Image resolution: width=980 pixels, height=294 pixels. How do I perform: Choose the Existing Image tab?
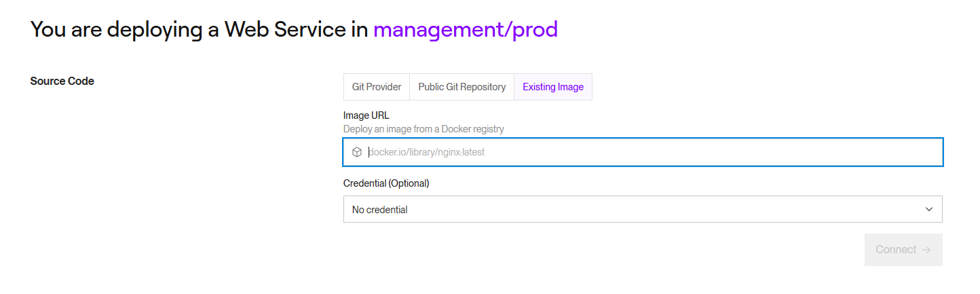pyautogui.click(x=552, y=87)
